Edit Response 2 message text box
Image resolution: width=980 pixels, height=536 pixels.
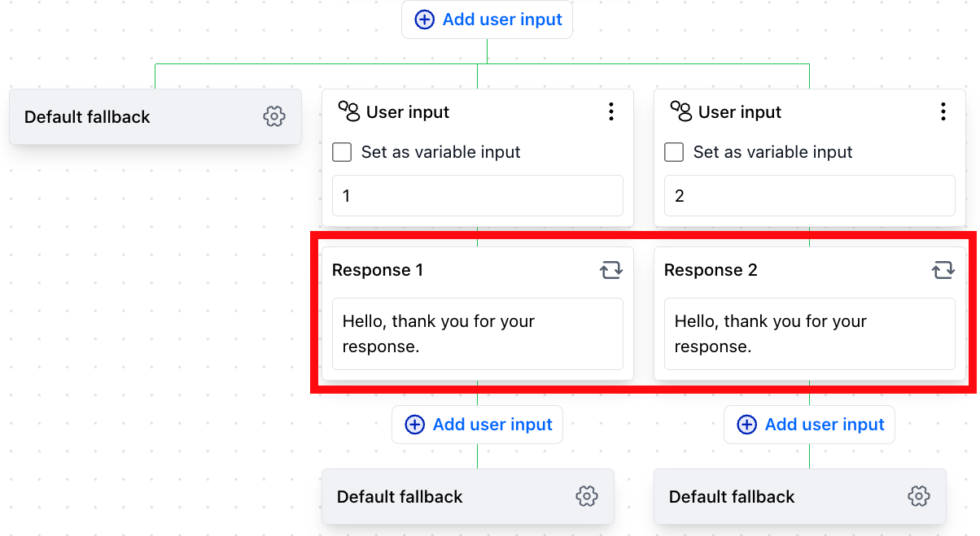[x=810, y=333]
